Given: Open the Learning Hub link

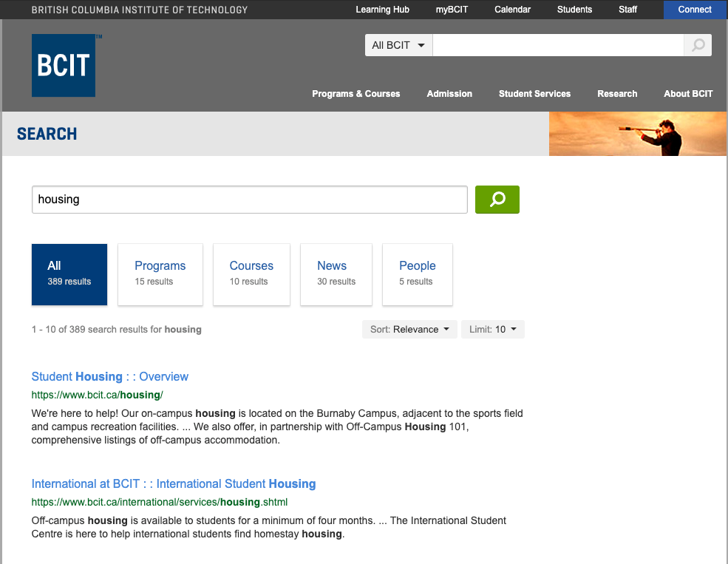Looking at the screenshot, I should 383,10.
